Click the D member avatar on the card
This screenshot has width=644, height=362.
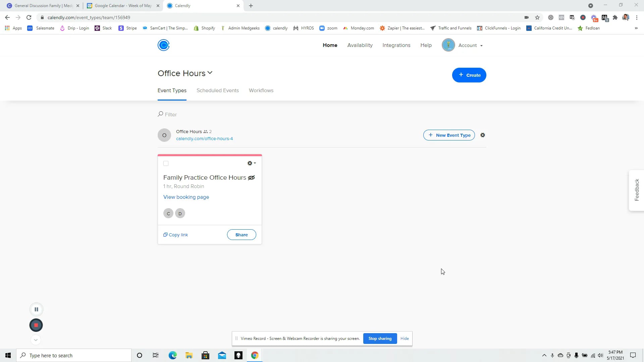(x=180, y=214)
